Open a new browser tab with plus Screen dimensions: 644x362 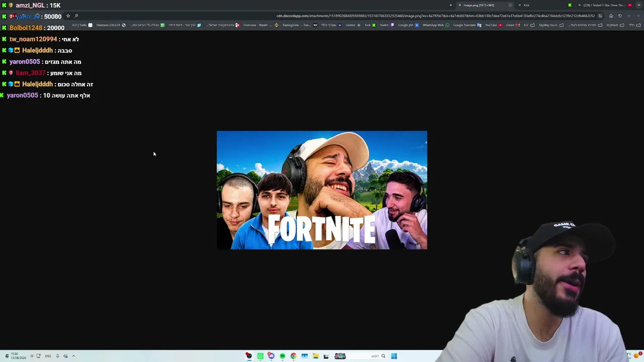(x=451, y=5)
